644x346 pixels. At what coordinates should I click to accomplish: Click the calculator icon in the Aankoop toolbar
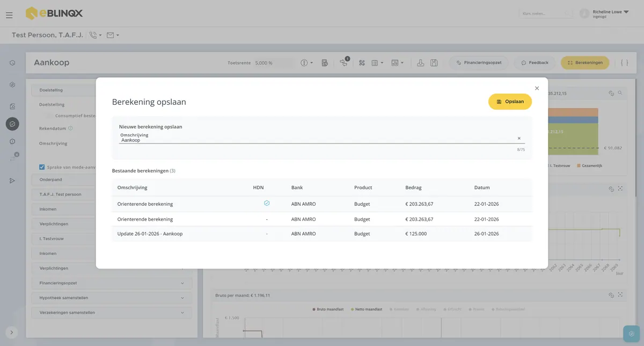(x=325, y=63)
